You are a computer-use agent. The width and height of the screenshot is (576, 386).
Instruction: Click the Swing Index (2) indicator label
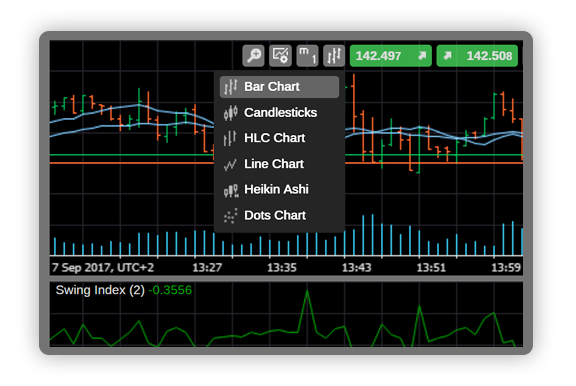click(100, 290)
